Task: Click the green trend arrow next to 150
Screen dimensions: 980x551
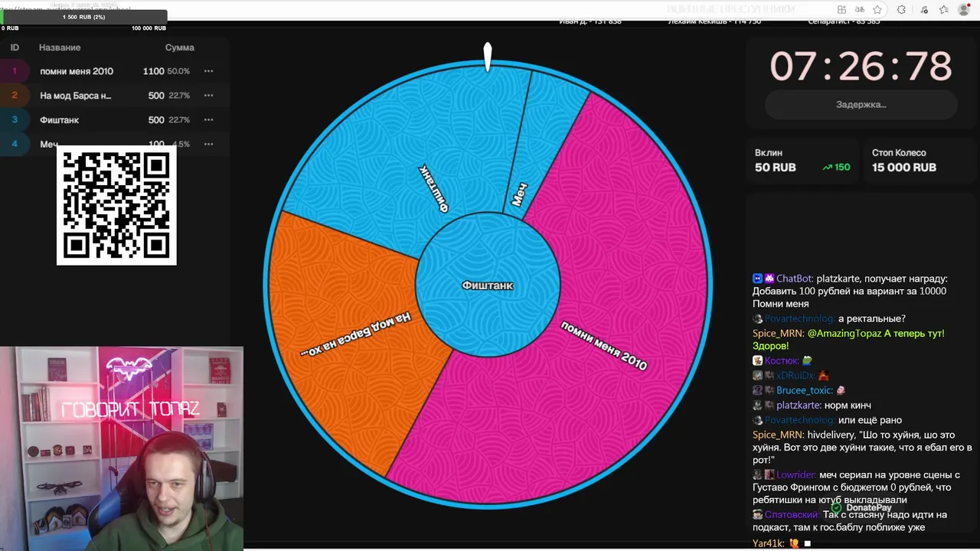Action: click(x=827, y=168)
